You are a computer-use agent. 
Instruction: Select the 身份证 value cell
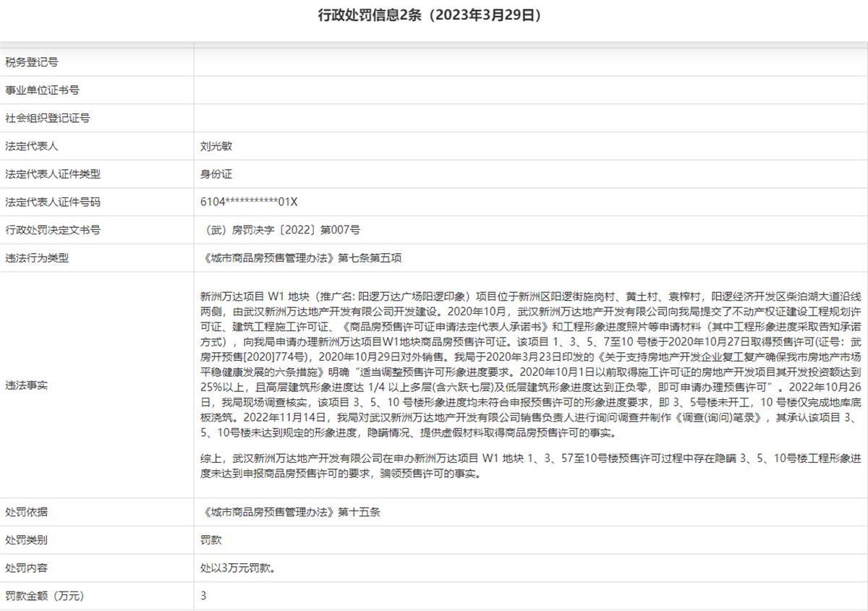tap(216, 174)
